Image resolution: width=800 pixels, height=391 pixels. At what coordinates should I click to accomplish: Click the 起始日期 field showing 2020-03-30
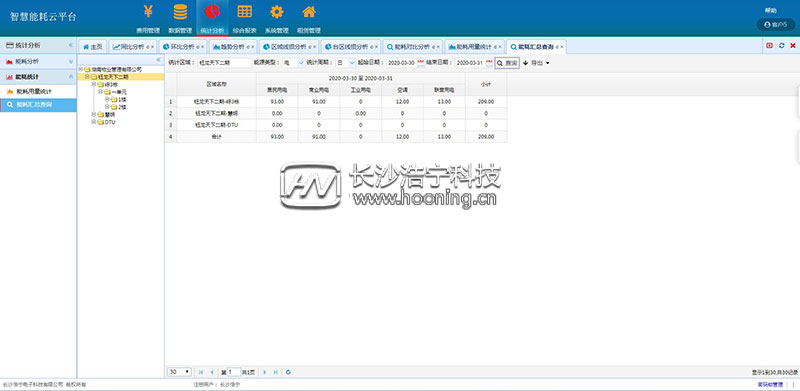[x=401, y=63]
